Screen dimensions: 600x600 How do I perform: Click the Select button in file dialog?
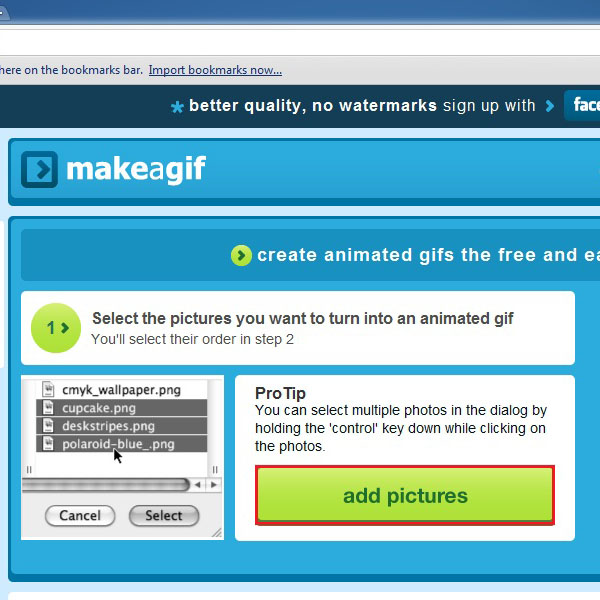click(x=164, y=515)
